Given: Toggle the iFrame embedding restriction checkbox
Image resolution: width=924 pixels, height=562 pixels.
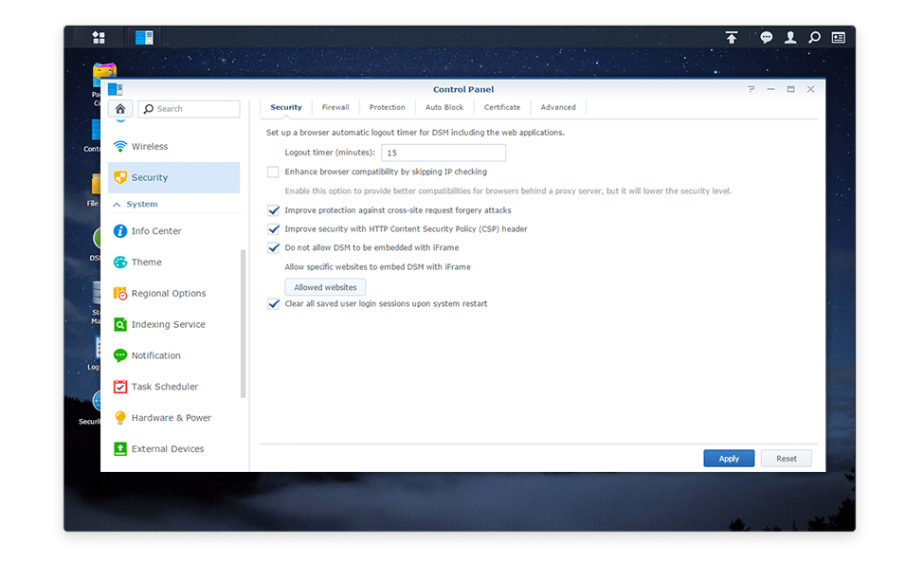Looking at the screenshot, I should tap(274, 248).
